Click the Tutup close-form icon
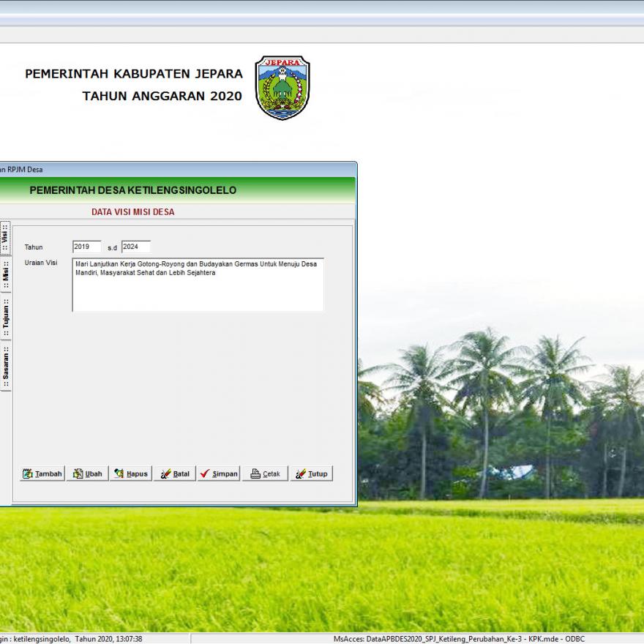Screen dimensions: 644x644 pyautogui.click(x=300, y=473)
